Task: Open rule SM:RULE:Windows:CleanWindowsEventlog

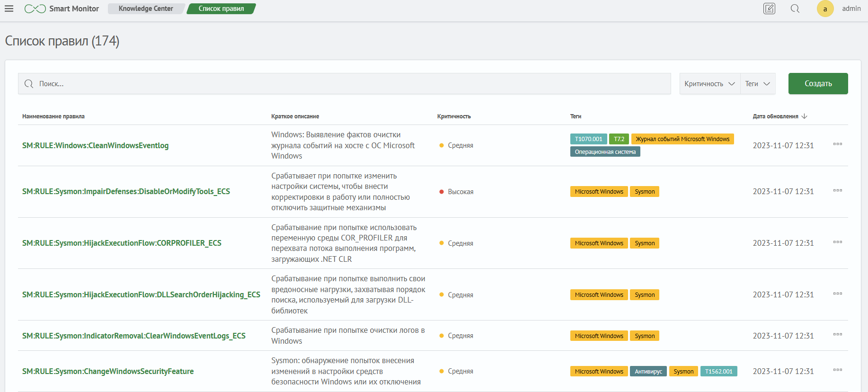Action: [95, 145]
